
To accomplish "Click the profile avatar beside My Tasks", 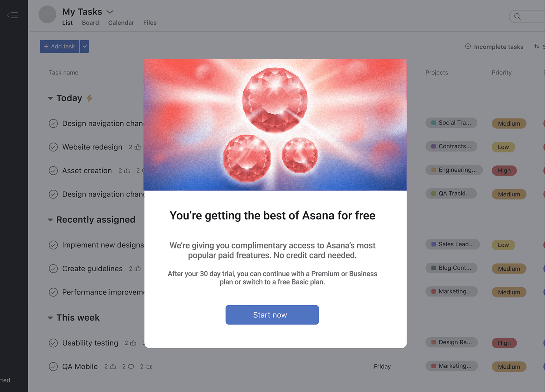I will pos(47,14).
